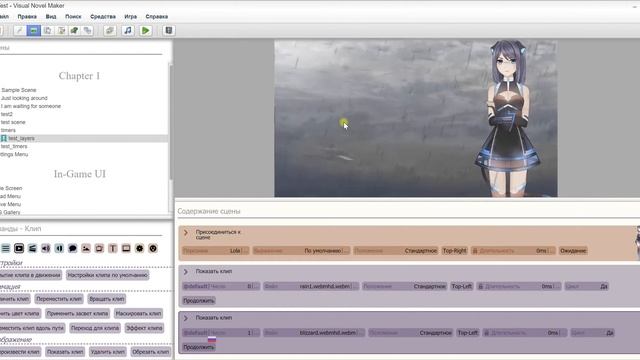
Task: Open character dropdown showing Lola
Action: coord(215,251)
